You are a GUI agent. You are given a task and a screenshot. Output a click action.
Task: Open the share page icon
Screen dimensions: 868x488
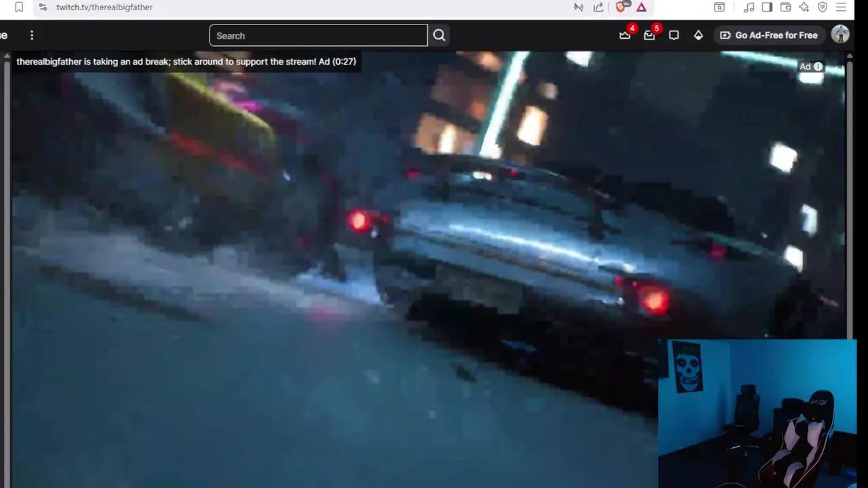pyautogui.click(x=598, y=7)
